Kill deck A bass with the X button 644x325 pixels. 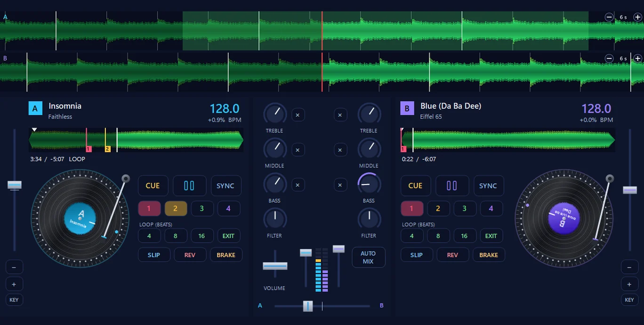pos(298,185)
